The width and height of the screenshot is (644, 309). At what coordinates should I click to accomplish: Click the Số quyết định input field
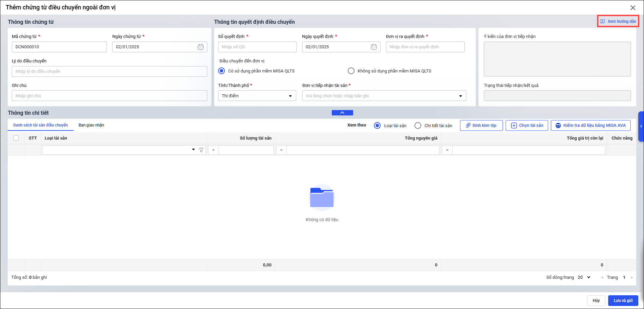257,47
